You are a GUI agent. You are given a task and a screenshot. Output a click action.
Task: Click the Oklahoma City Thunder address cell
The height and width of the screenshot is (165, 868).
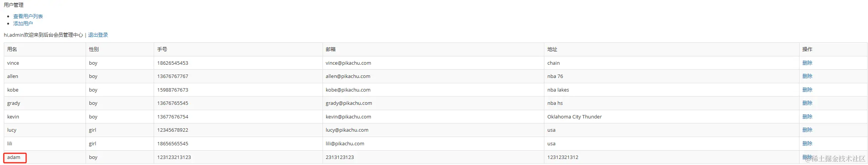574,117
